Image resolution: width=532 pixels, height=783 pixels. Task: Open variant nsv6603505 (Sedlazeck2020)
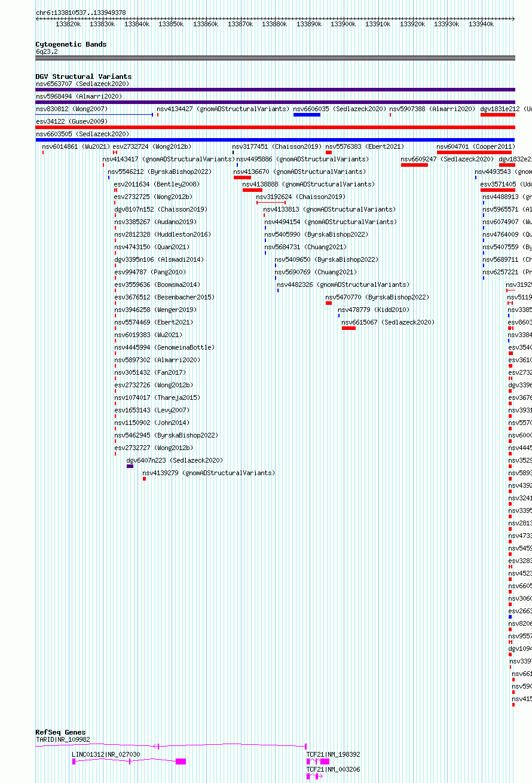(x=82, y=134)
